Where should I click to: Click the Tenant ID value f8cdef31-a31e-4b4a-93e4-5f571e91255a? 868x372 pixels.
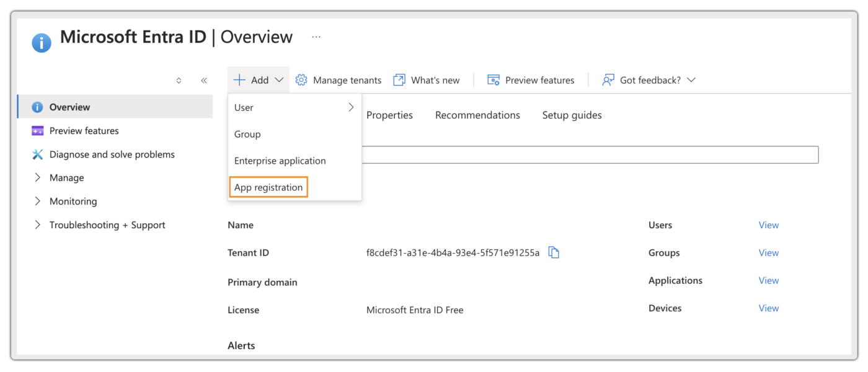[x=453, y=252]
